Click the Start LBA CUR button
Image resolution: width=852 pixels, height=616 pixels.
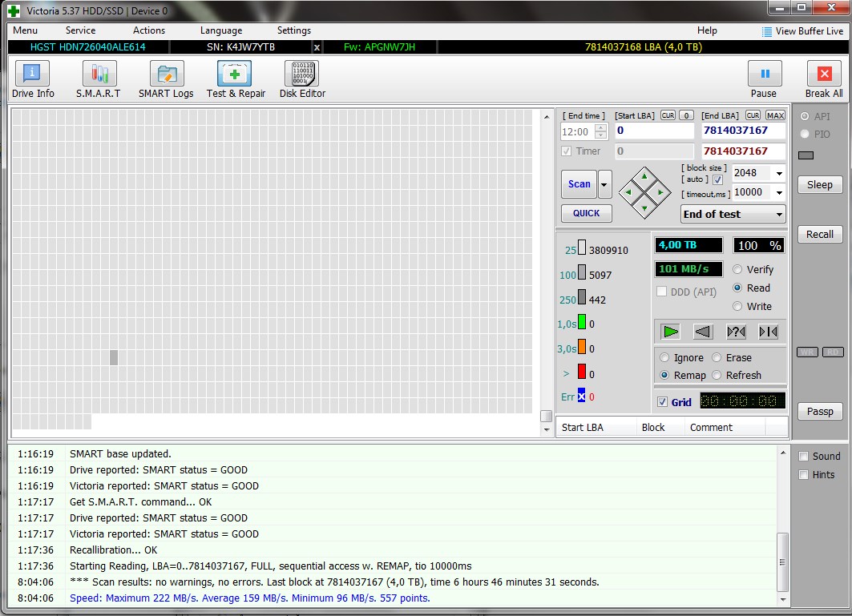668,115
